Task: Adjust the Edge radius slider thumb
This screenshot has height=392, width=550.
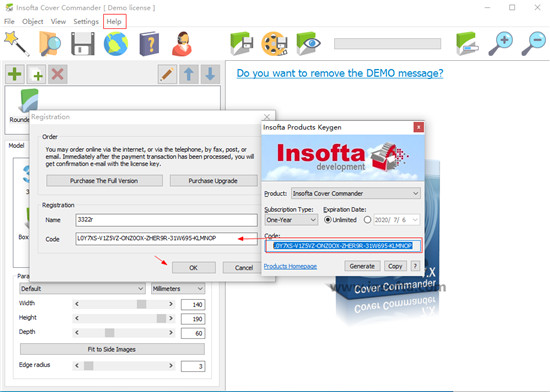Action: pyautogui.click(x=89, y=365)
